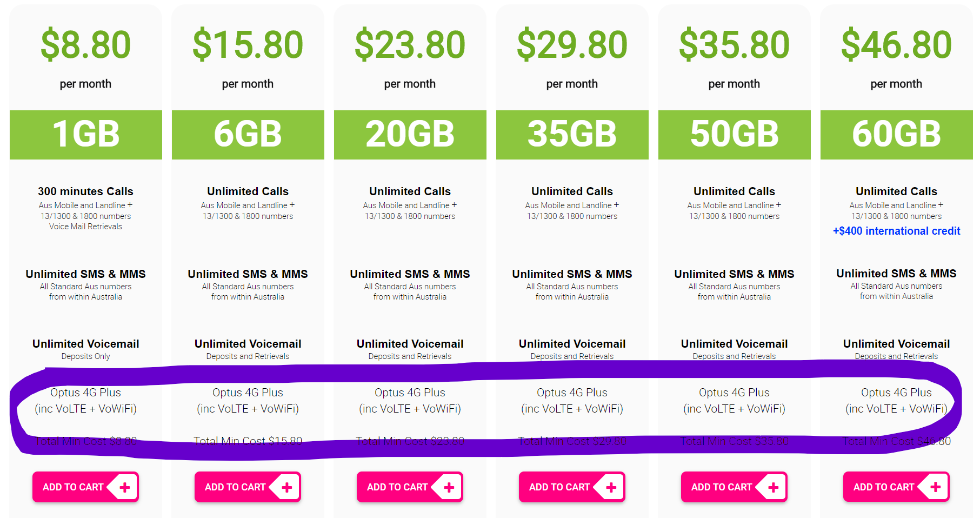The height and width of the screenshot is (518, 980).
Task: Click plus icon on the $35.80 plan button
Action: click(x=774, y=487)
